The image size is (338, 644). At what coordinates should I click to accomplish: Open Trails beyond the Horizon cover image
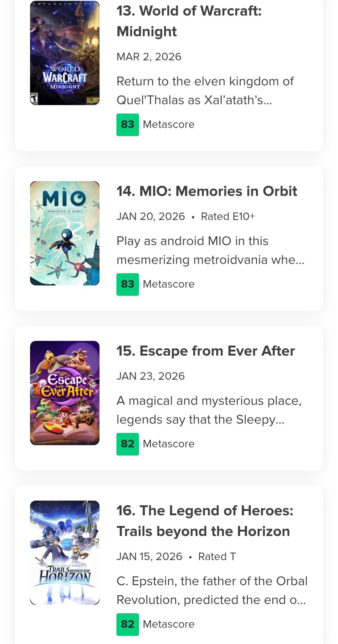tap(65, 553)
